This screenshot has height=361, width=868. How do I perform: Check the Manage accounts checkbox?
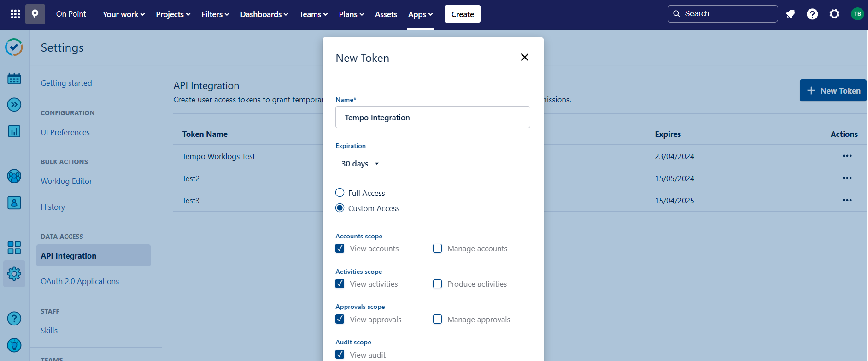point(437,249)
